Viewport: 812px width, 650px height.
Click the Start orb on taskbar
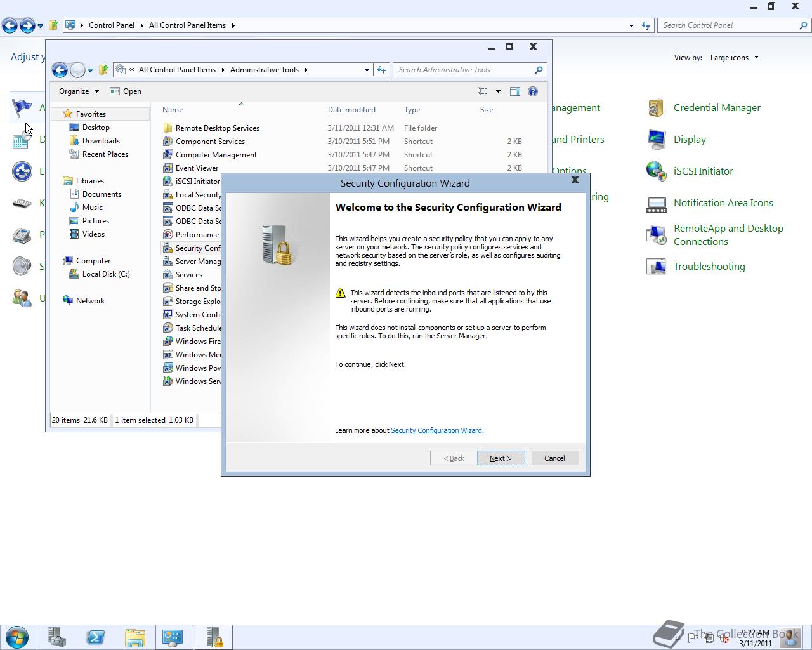coord(17,637)
